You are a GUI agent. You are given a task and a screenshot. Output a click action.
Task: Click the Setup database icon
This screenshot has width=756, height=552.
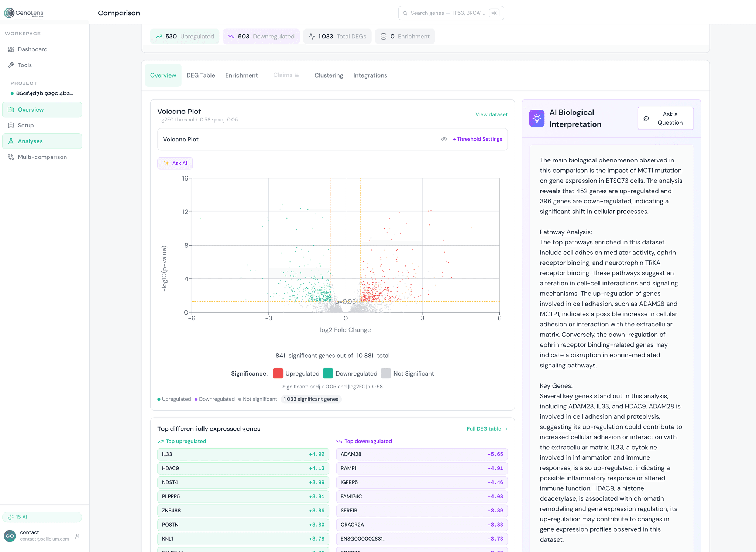point(11,126)
